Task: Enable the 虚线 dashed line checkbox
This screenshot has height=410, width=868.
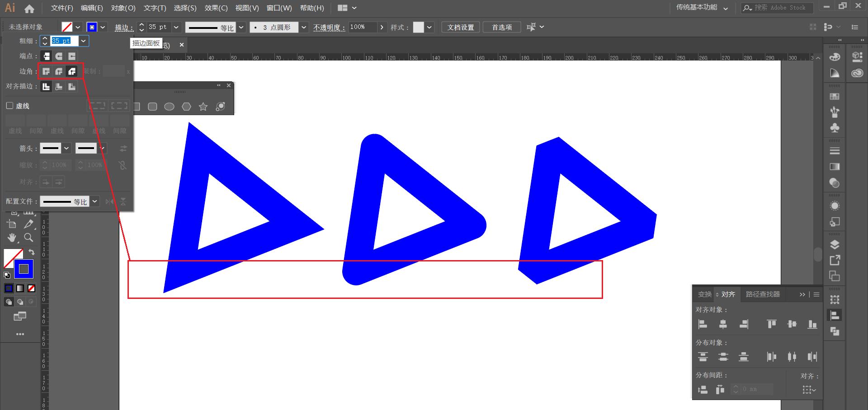Action: (9, 106)
